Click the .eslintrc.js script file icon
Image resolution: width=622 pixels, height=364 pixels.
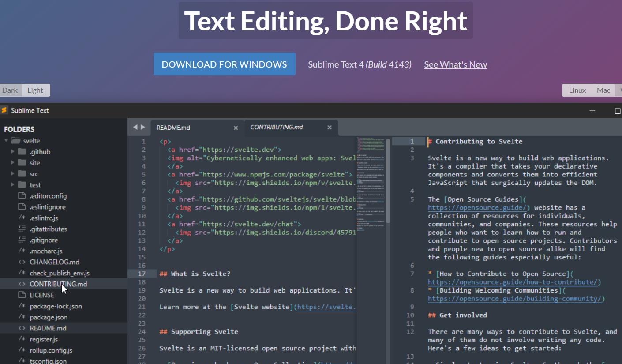coord(22,218)
